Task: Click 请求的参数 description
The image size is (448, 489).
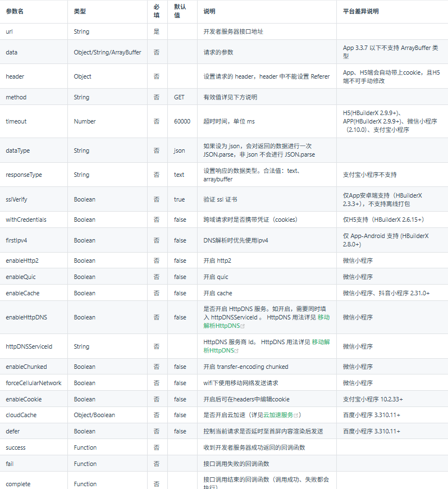Action: tap(218, 52)
